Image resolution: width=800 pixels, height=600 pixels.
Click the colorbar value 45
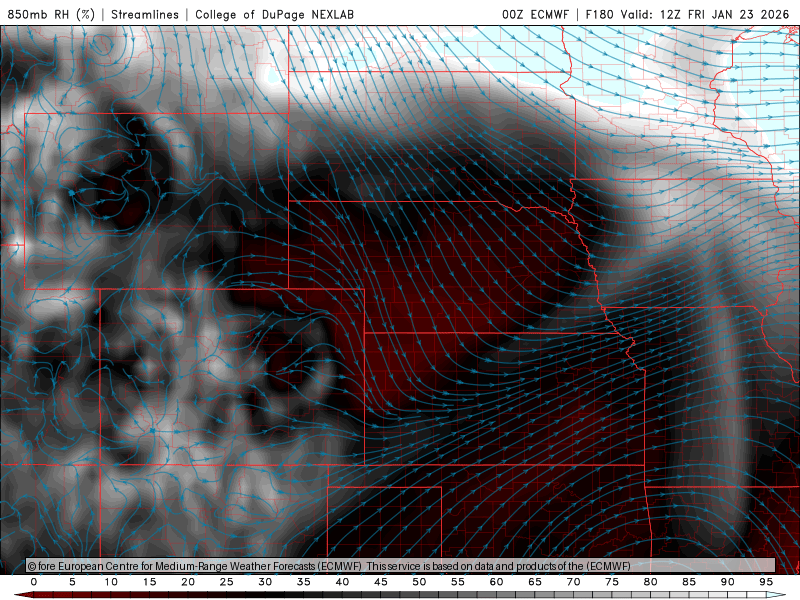[381, 582]
